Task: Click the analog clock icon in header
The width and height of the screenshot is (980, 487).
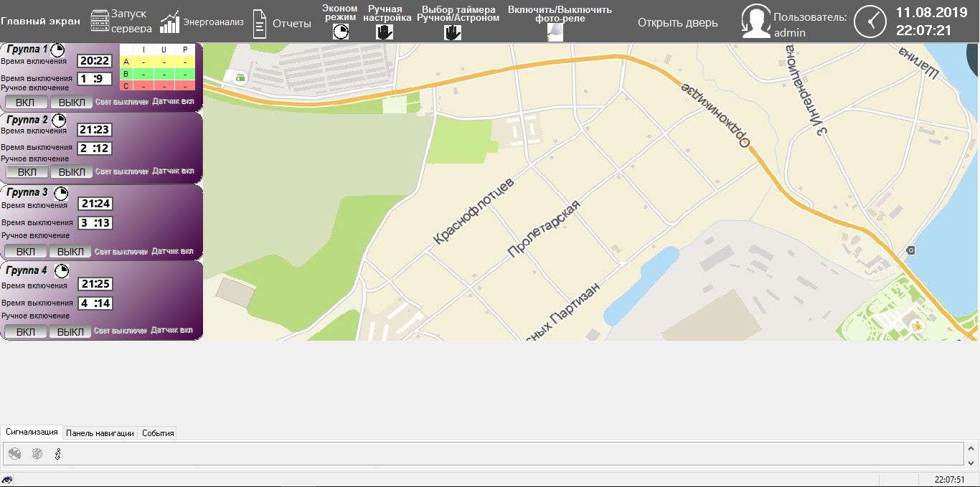Action: click(871, 21)
